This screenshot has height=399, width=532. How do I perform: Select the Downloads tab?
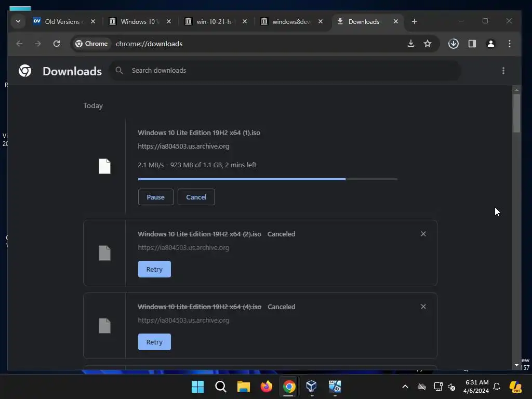tap(363, 21)
